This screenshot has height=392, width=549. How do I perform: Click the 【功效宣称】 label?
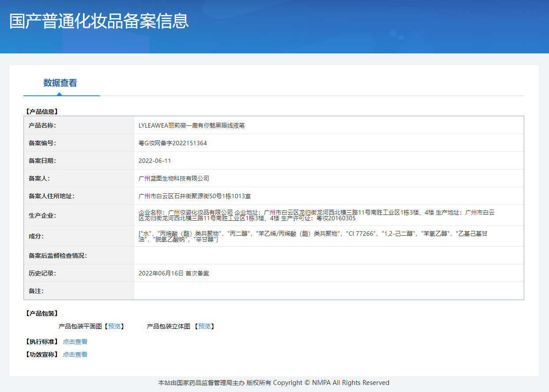[x=41, y=354]
